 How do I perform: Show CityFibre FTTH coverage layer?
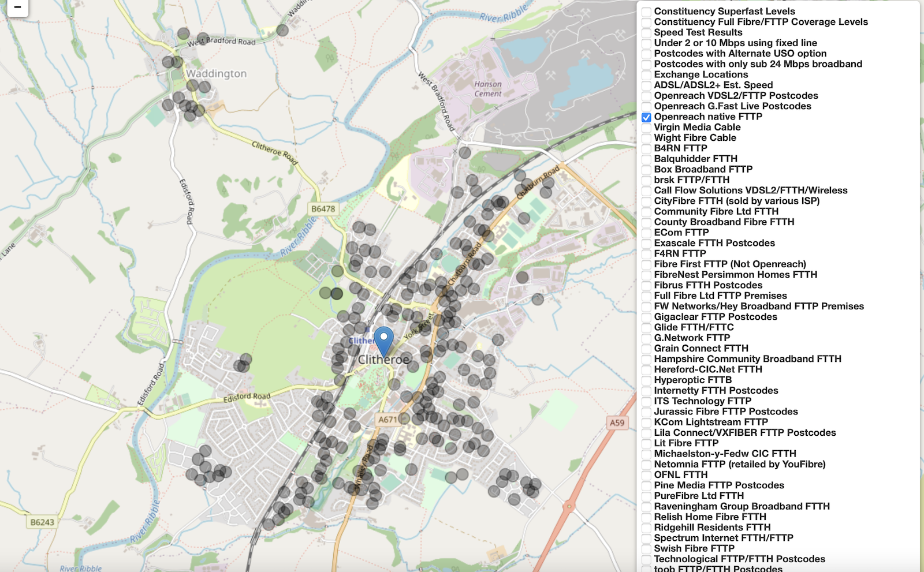pyautogui.click(x=647, y=201)
